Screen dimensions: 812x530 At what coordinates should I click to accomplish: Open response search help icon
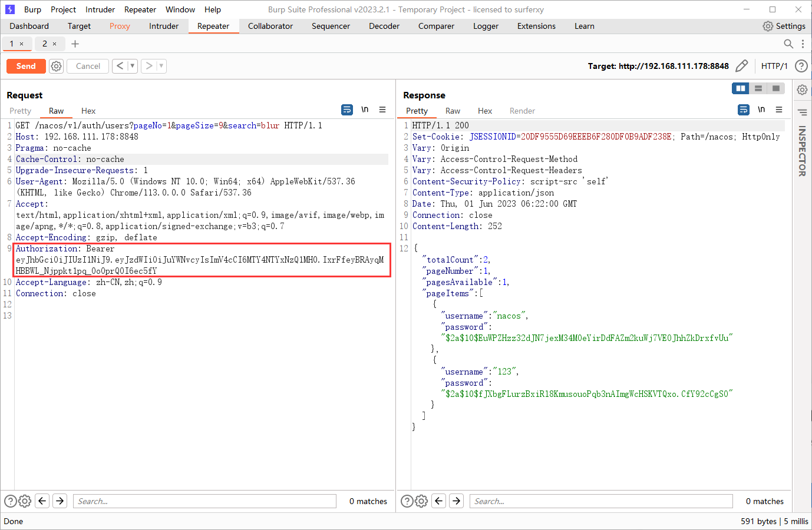[x=407, y=501]
